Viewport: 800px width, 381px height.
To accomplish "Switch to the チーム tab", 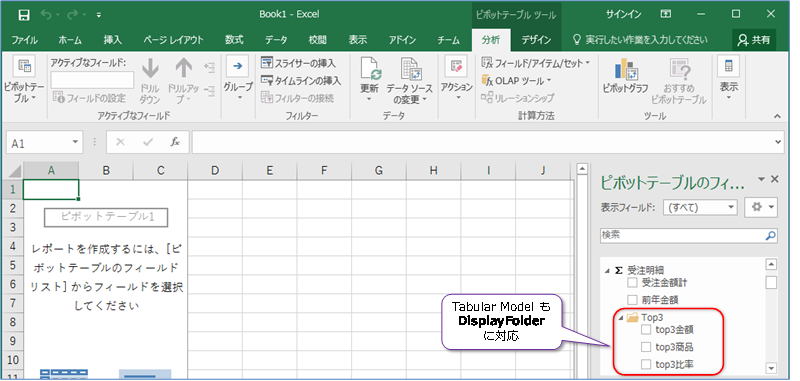I will pyautogui.click(x=448, y=40).
